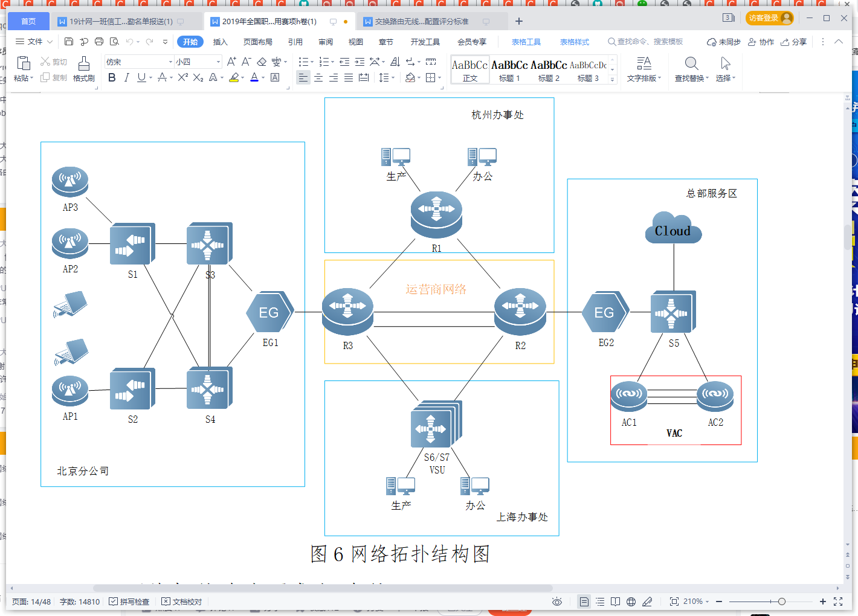Apply character border icon

click(275, 77)
